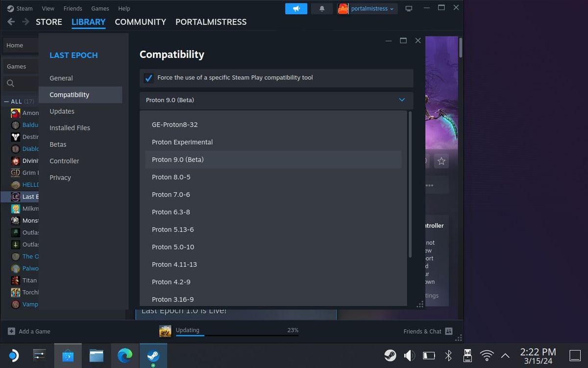588x368 pixels.
Task: Click the Updating download progress bar
Action: point(237,336)
